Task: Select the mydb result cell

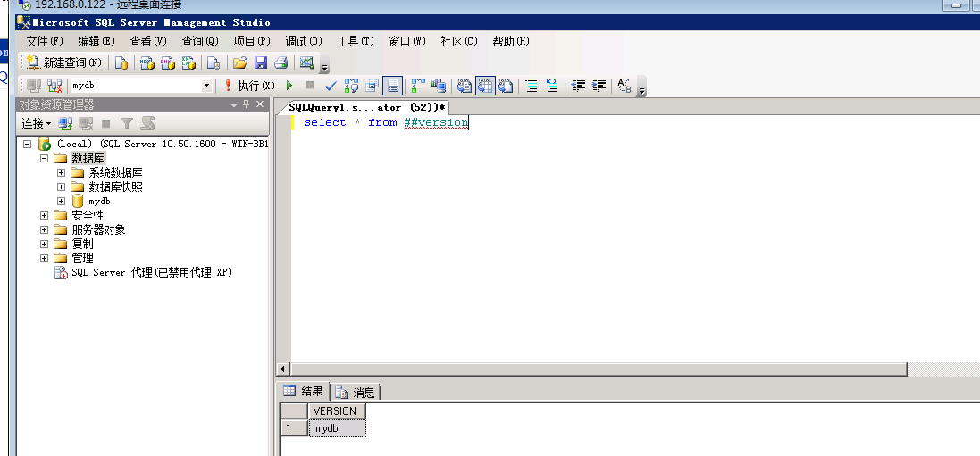Action: pyautogui.click(x=336, y=428)
